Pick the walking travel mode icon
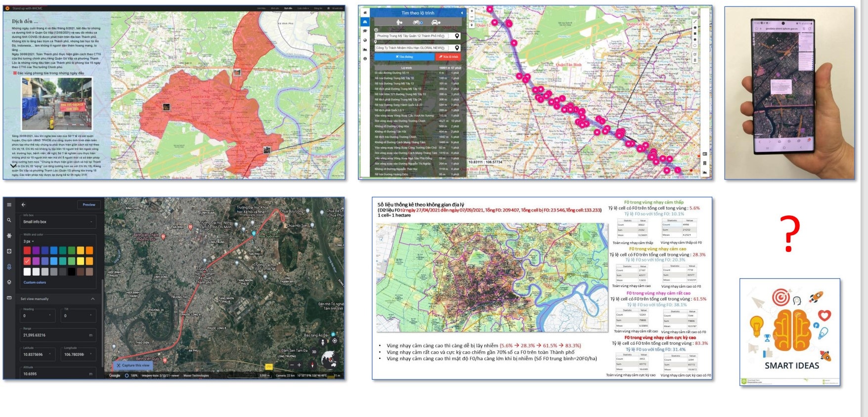This screenshot has width=868, height=417. (x=399, y=22)
